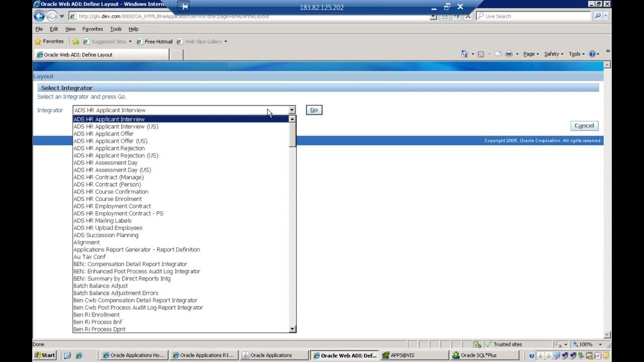Open the Home page icon
Image resolution: width=644 pixels, height=362 pixels.
coord(464,54)
